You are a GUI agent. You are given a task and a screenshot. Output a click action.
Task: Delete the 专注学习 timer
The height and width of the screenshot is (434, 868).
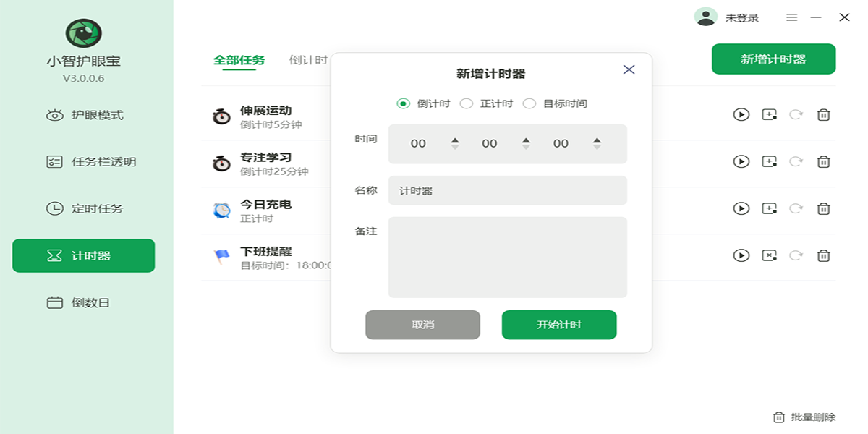pos(823,161)
